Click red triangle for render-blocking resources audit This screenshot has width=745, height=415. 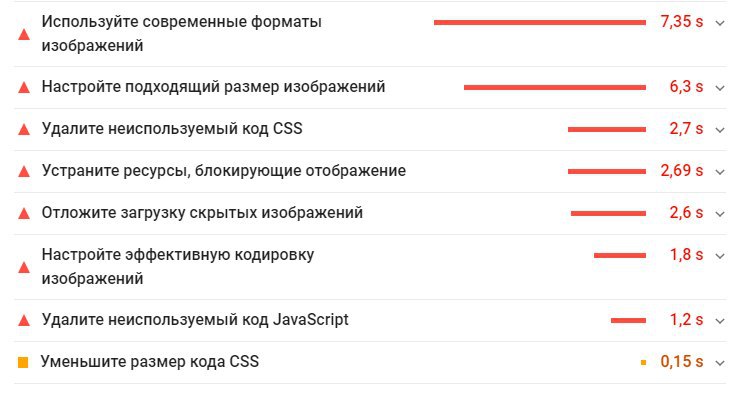[24, 172]
